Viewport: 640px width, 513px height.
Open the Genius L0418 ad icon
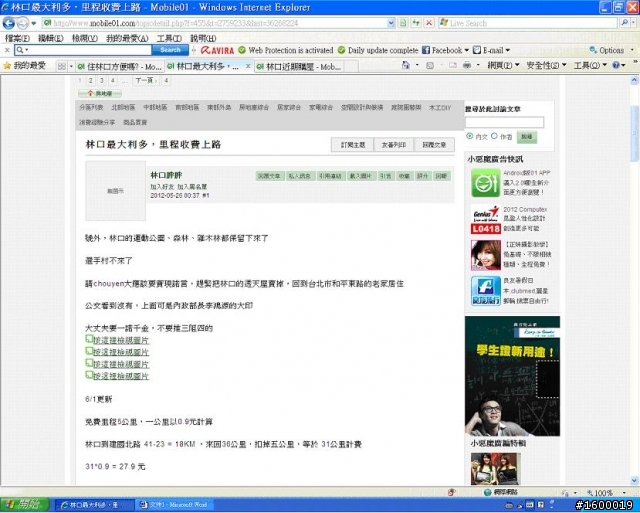pos(485,220)
